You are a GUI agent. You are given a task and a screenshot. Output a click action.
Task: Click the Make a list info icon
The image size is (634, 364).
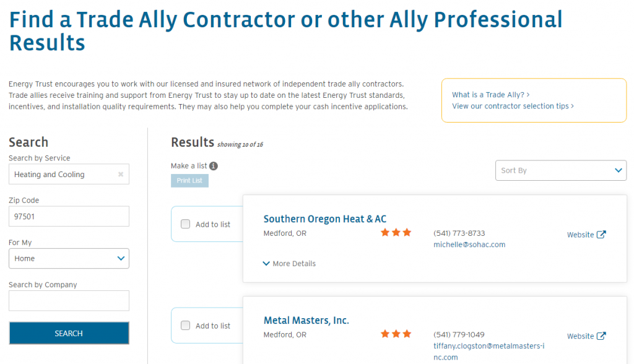[x=214, y=166]
